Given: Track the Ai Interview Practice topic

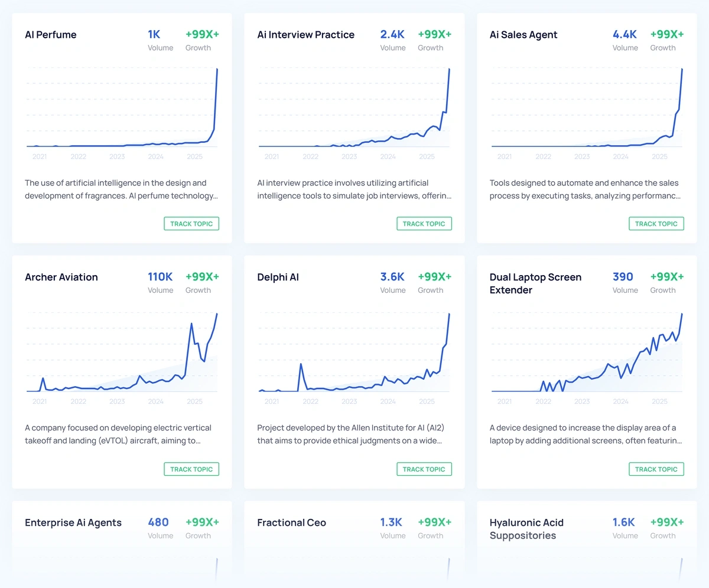Looking at the screenshot, I should click(x=424, y=224).
